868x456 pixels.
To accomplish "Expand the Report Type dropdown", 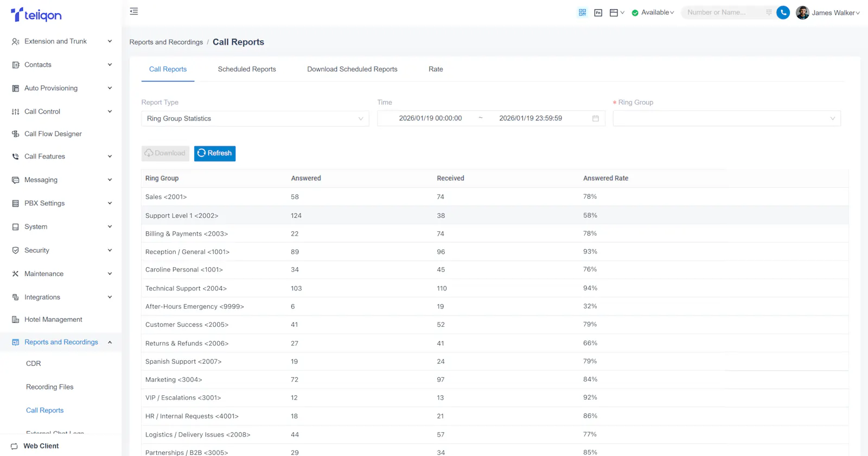I will point(255,118).
